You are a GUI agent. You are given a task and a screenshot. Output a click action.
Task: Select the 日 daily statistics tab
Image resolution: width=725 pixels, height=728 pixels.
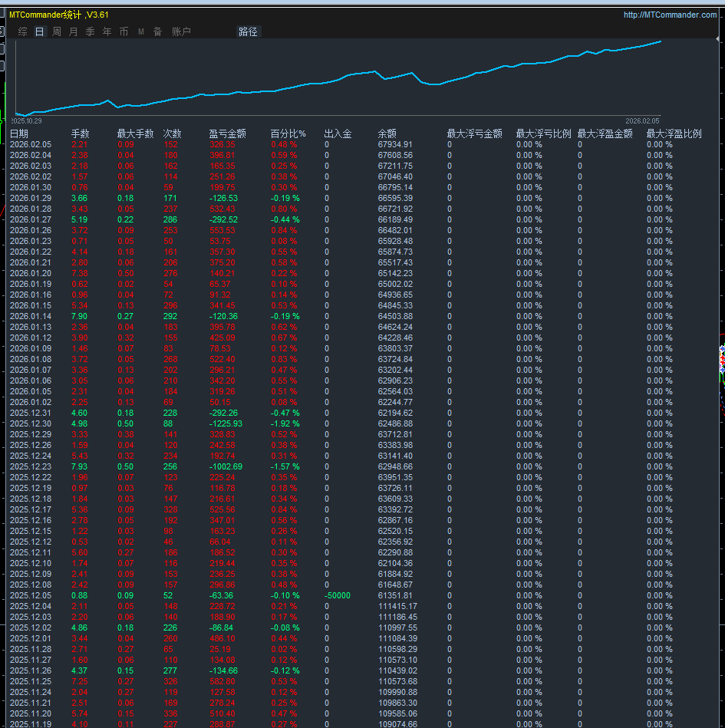coord(39,31)
